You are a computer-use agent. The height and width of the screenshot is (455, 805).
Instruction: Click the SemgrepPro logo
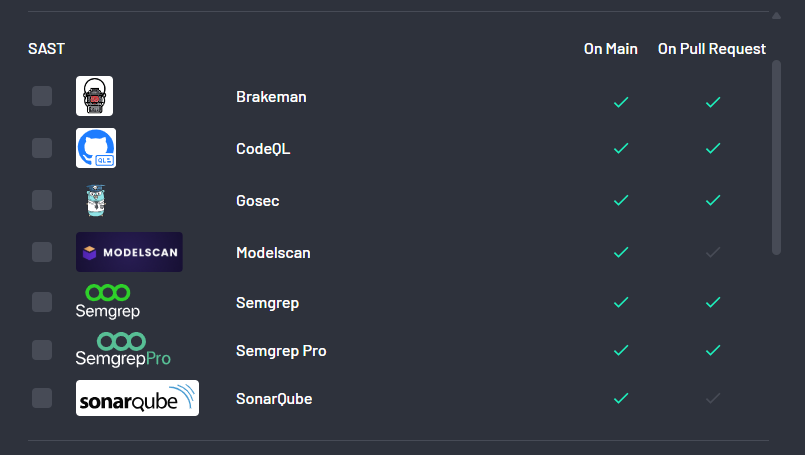click(x=123, y=350)
